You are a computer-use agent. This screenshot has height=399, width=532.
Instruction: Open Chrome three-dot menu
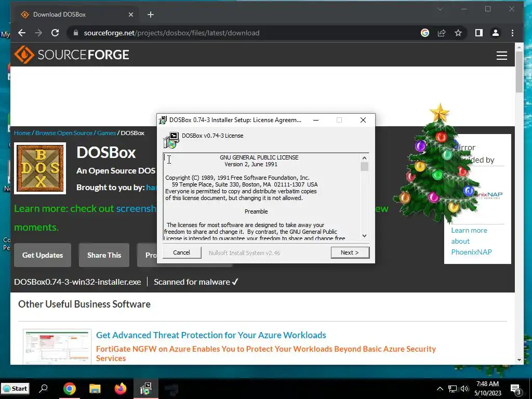[512, 33]
